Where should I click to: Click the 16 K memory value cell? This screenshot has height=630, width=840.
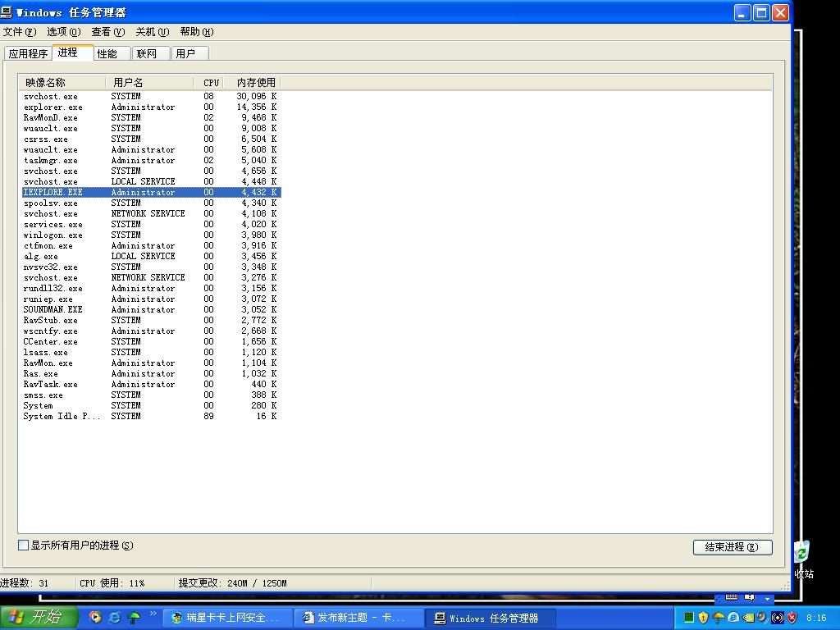tap(266, 416)
